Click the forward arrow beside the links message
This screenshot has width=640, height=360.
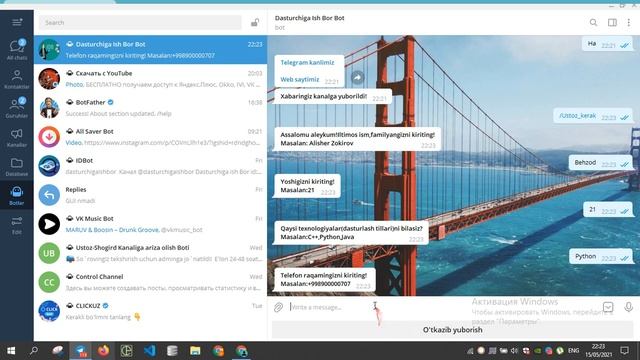coord(357,77)
